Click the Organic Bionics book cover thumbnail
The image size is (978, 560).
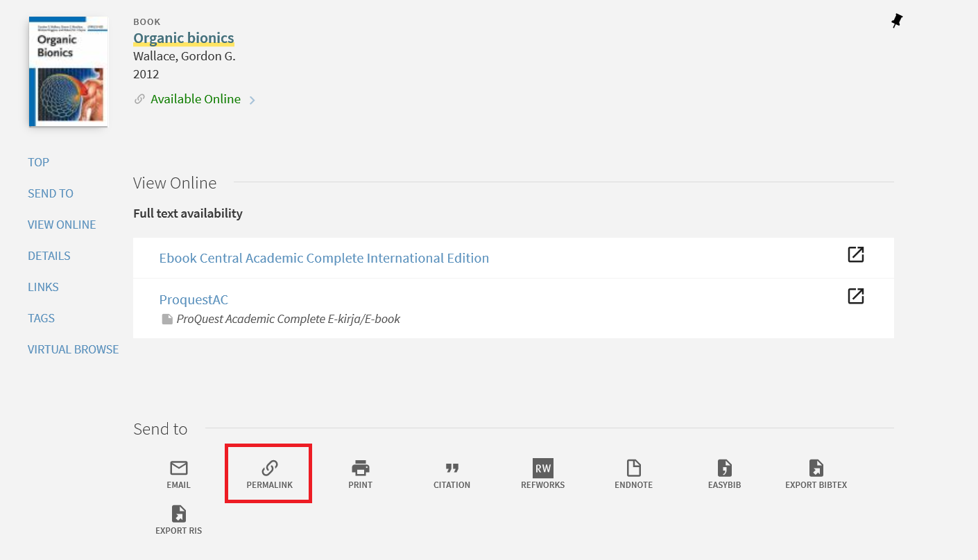click(x=68, y=71)
